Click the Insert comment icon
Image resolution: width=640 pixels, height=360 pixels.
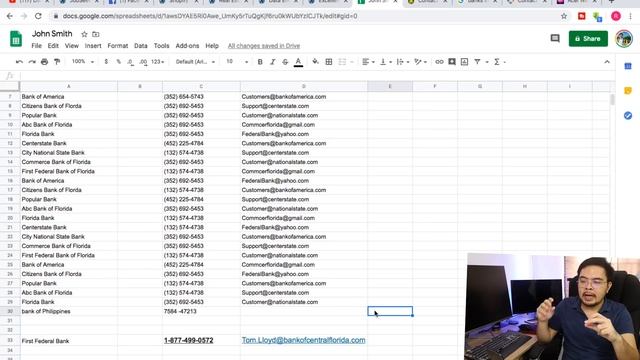452,62
